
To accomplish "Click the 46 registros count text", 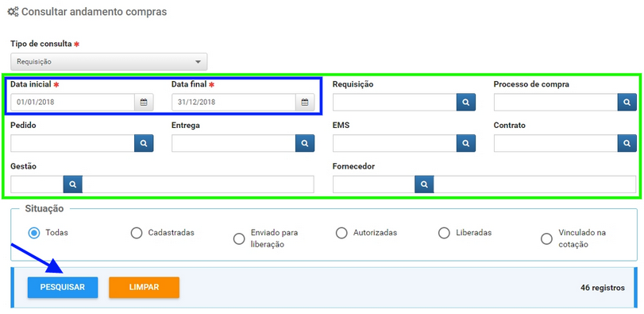I will pyautogui.click(x=603, y=288).
